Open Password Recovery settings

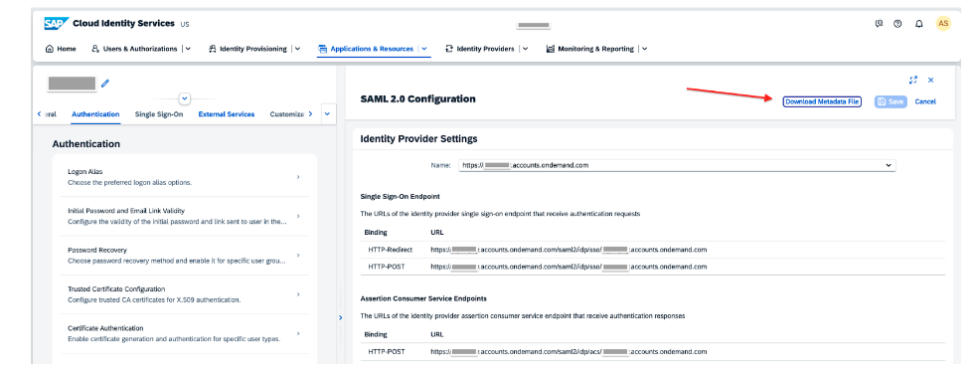[185, 255]
